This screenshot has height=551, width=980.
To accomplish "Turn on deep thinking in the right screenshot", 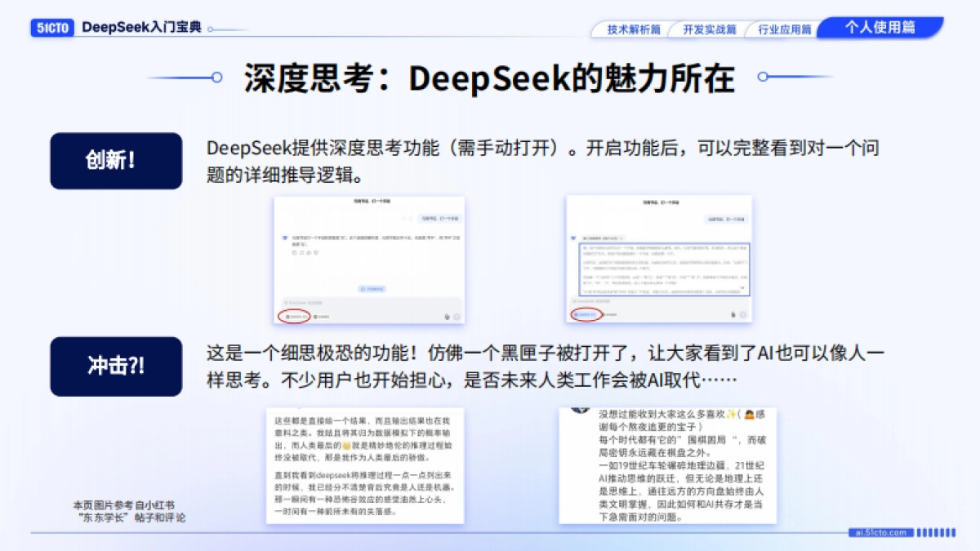I will click(x=585, y=313).
